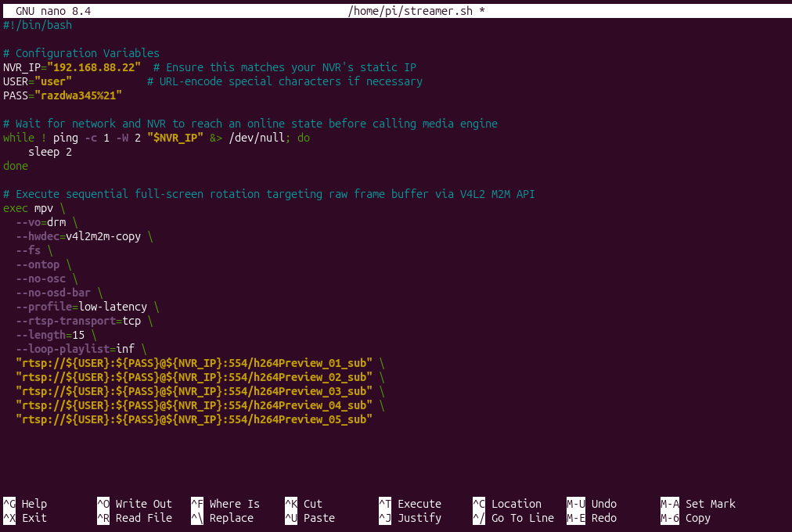792x532 pixels.
Task: Click the ^R Read File shortcut
Action: pos(135,518)
